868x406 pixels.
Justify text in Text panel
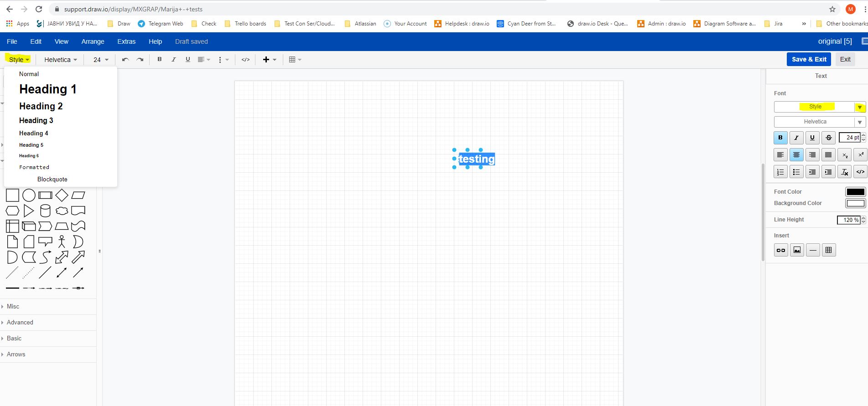click(x=828, y=155)
